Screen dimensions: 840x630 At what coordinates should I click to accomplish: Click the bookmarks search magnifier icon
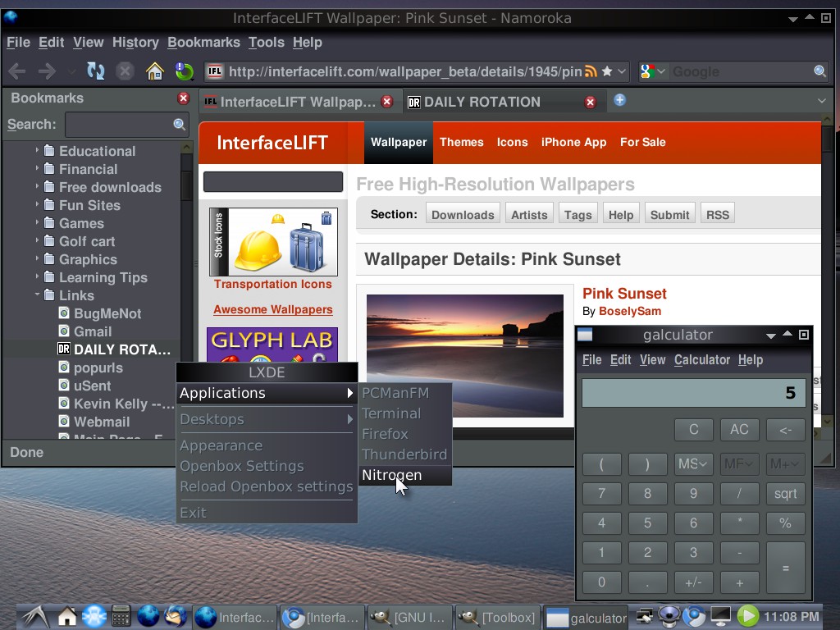click(180, 125)
